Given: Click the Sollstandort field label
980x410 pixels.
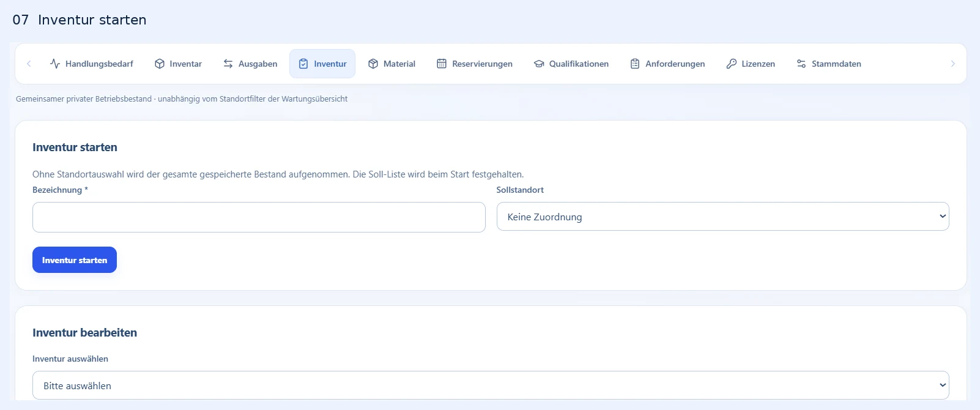Looking at the screenshot, I should coord(520,190).
